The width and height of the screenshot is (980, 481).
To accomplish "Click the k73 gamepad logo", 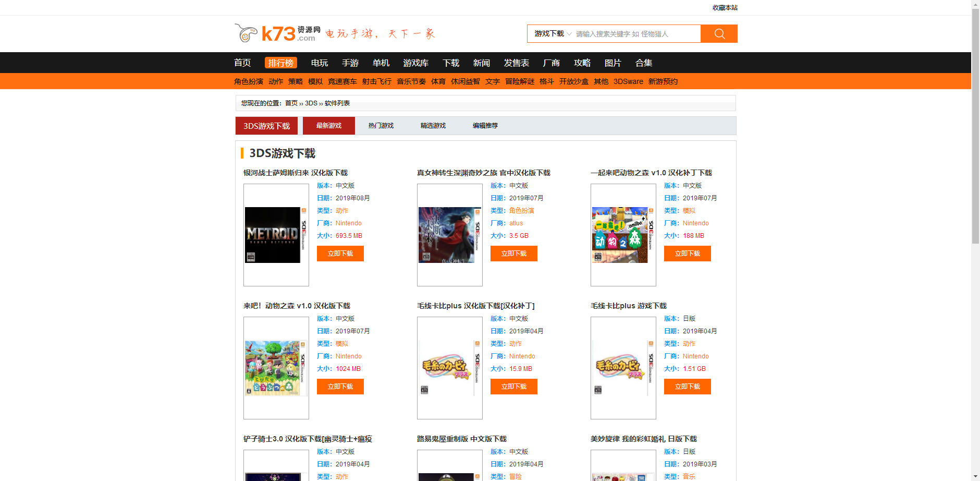I will pos(245,32).
